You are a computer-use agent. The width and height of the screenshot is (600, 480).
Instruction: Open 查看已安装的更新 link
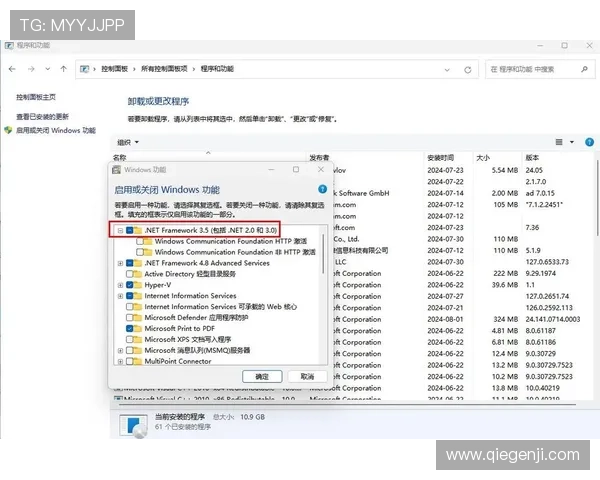click(x=42, y=116)
